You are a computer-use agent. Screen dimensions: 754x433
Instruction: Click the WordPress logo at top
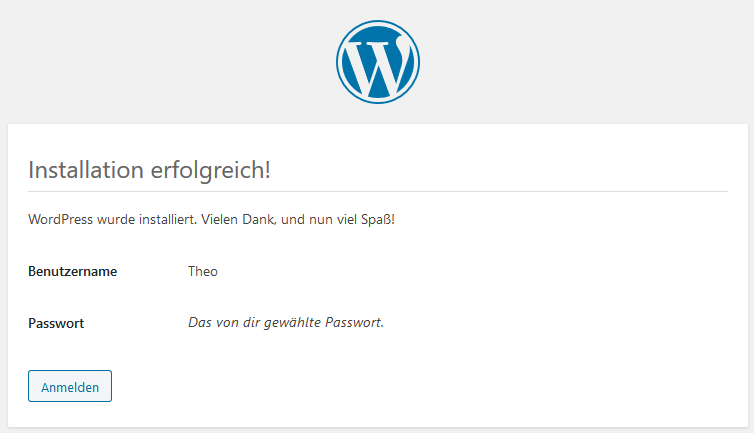click(x=377, y=62)
